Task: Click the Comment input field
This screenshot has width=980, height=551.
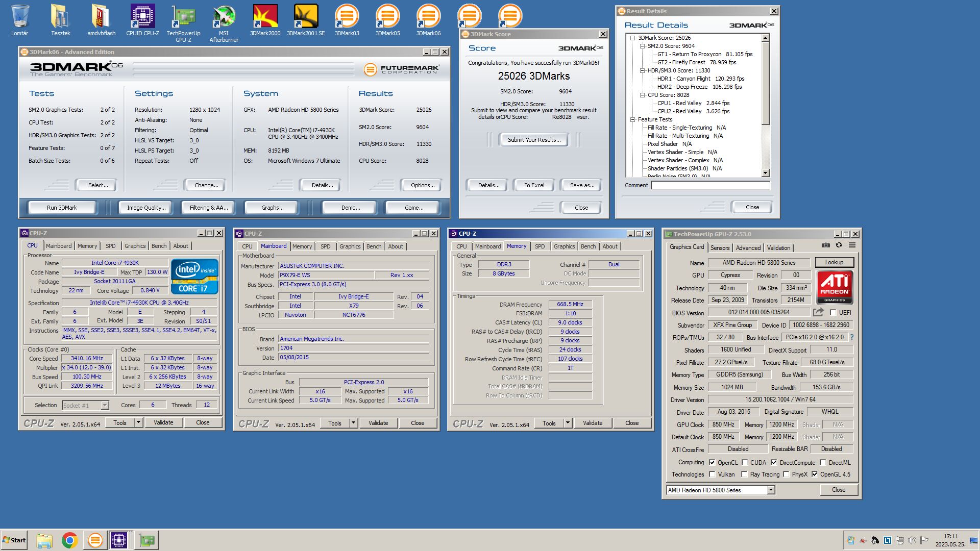Action: (710, 185)
